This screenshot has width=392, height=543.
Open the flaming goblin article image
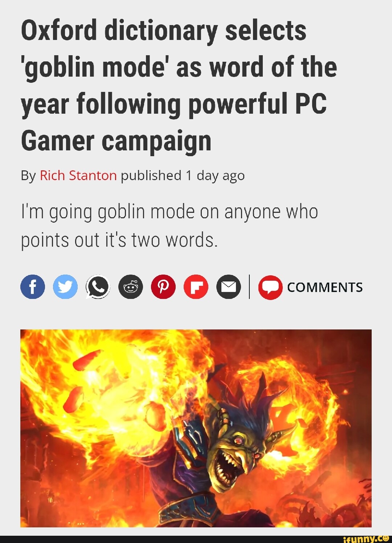click(196, 428)
